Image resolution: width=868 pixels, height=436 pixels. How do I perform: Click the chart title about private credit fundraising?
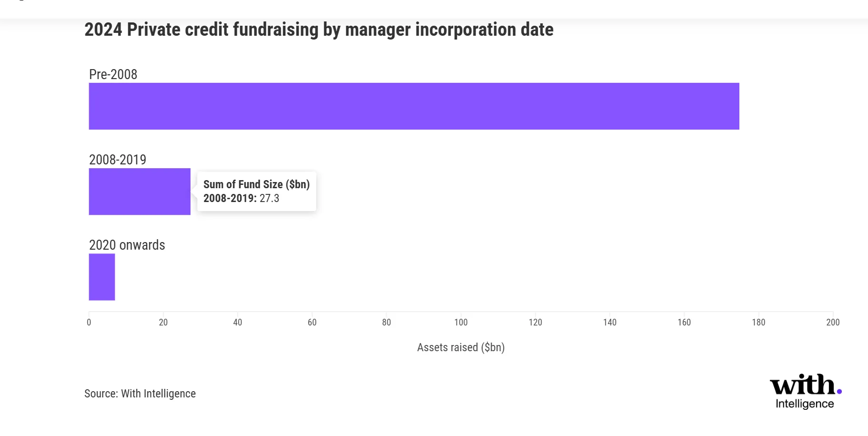click(319, 30)
